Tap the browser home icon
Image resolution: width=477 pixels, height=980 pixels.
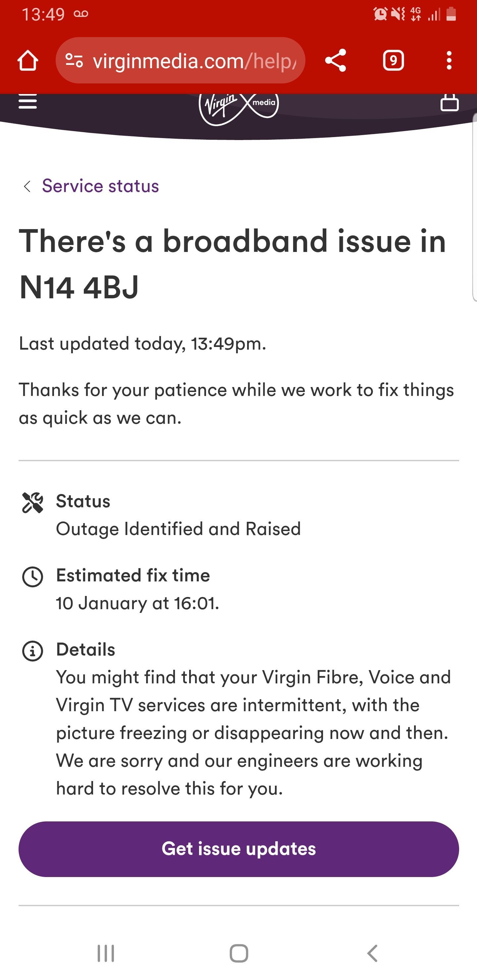point(28,61)
